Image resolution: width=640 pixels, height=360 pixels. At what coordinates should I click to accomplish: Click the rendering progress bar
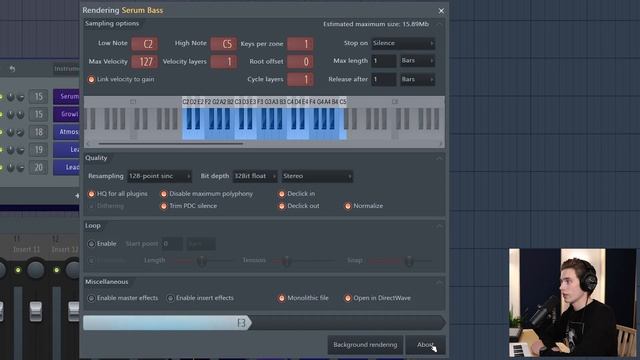tap(264, 323)
